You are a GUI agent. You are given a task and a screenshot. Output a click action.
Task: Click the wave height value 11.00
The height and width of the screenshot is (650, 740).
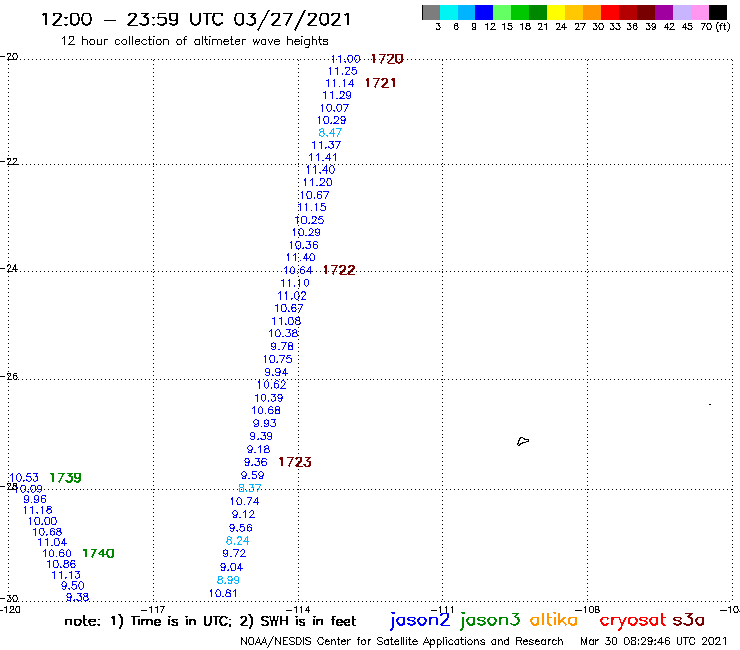[345, 59]
